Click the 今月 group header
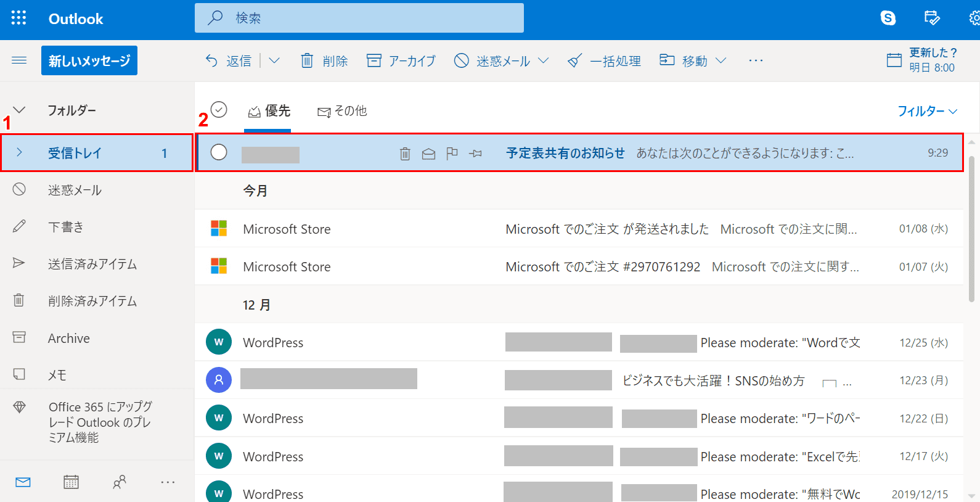Image resolution: width=980 pixels, height=502 pixels. coord(255,191)
